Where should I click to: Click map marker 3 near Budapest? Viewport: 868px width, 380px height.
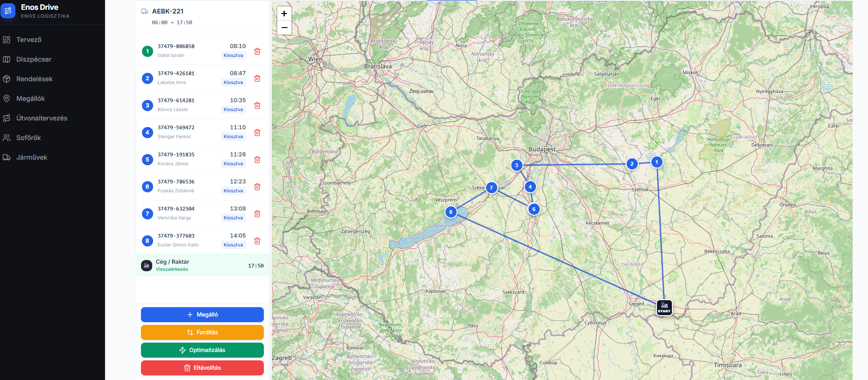click(x=516, y=165)
